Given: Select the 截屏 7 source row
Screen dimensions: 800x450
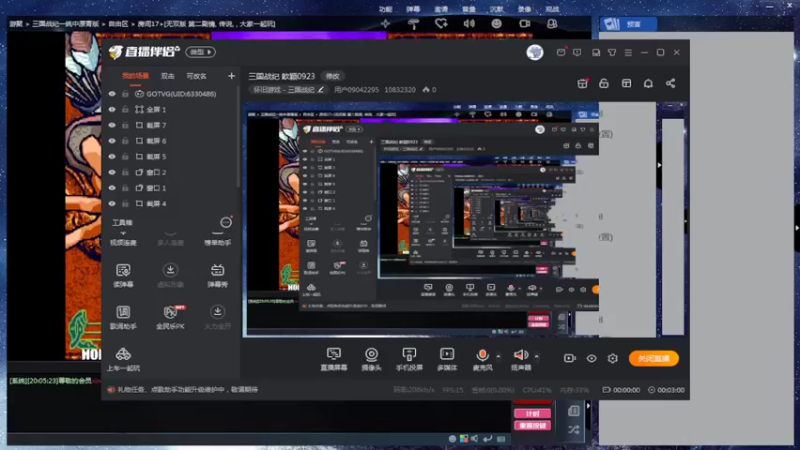Looking at the screenshot, I should tap(170, 125).
